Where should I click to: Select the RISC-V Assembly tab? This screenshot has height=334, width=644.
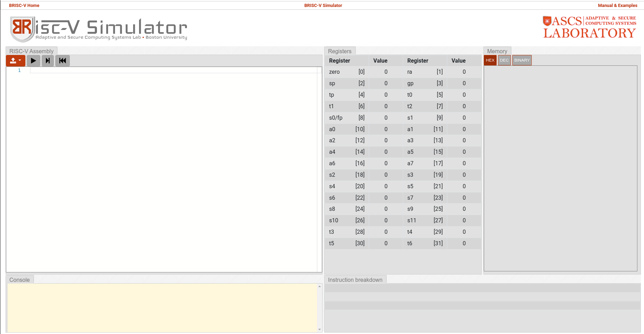tap(31, 51)
